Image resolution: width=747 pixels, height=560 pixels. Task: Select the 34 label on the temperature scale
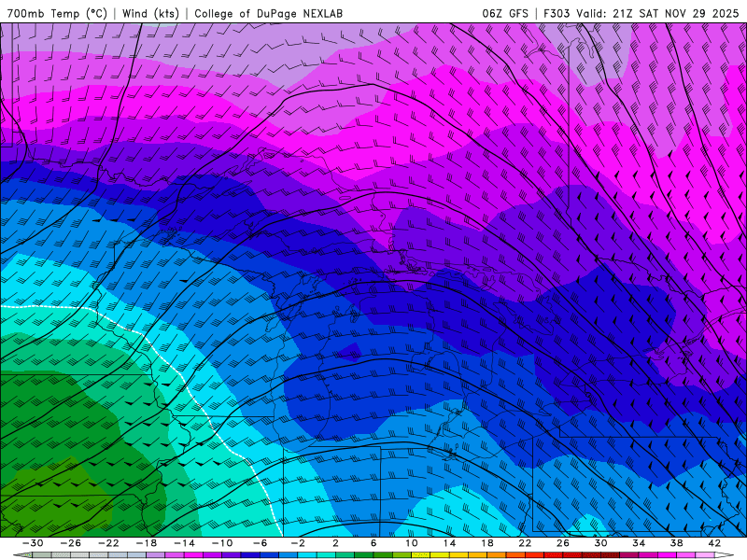pyautogui.click(x=639, y=543)
